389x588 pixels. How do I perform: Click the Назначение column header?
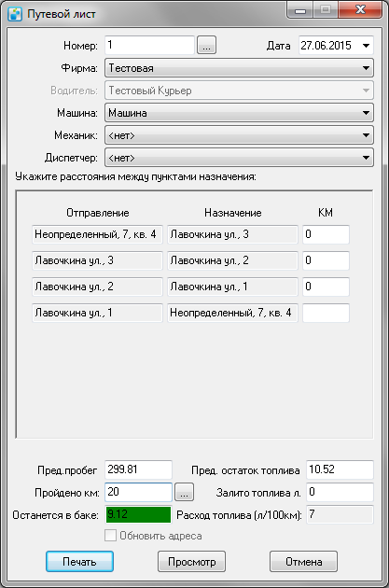232,213
